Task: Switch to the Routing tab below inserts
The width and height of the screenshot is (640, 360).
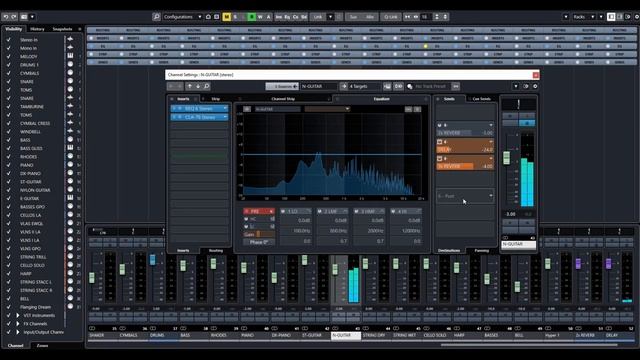Action: [x=216, y=251]
